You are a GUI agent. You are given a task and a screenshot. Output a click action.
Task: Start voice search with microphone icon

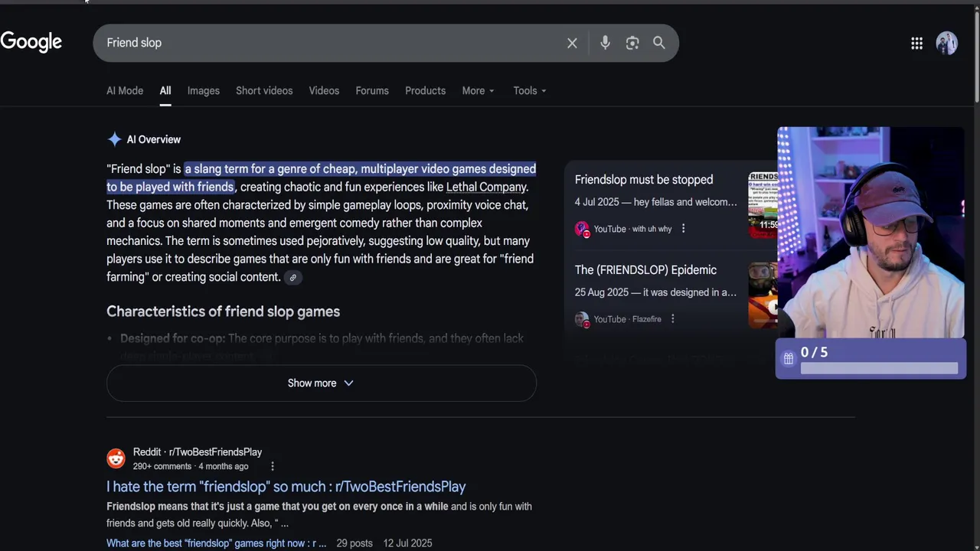[605, 43]
